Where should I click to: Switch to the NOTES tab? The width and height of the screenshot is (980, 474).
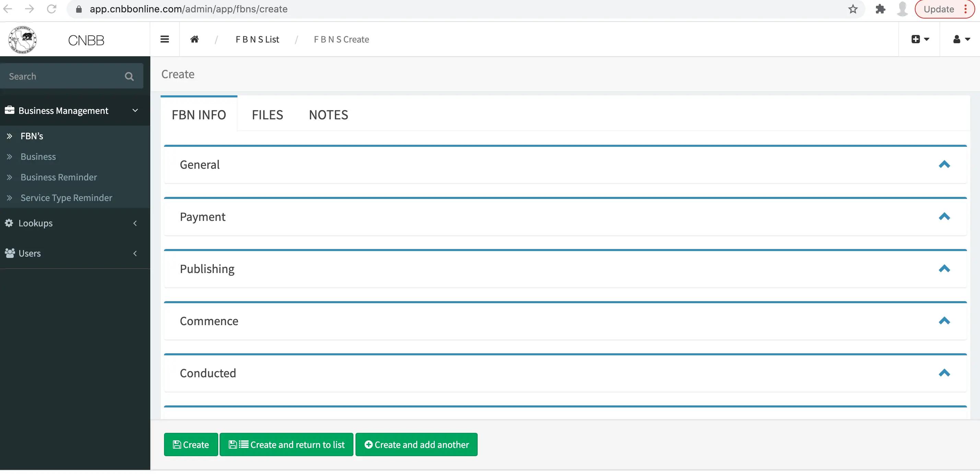[x=328, y=115]
